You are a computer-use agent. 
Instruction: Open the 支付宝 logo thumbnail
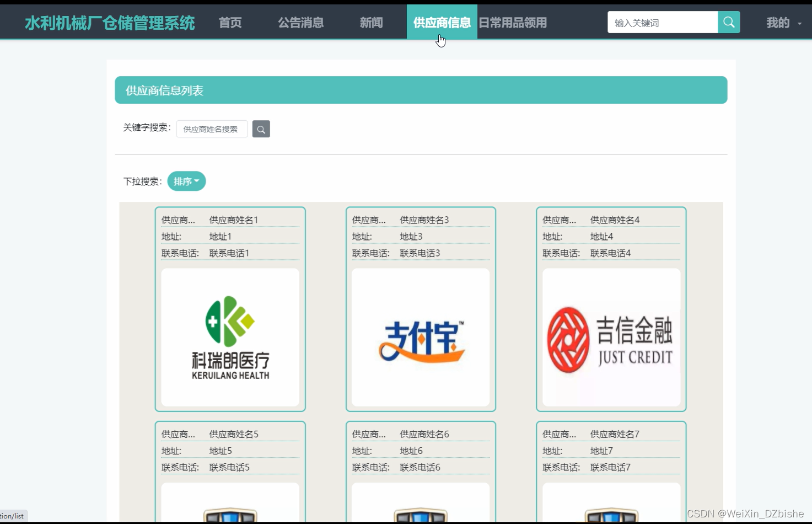421,338
